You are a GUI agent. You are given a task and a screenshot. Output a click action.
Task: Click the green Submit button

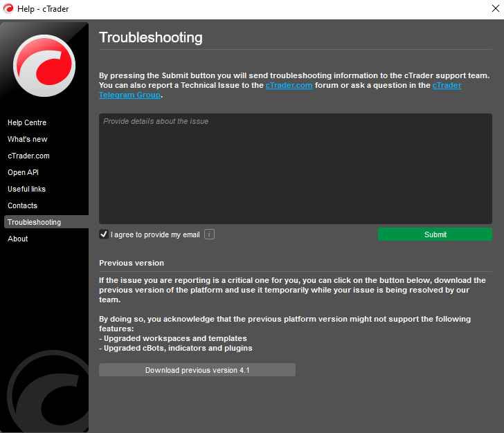435,234
